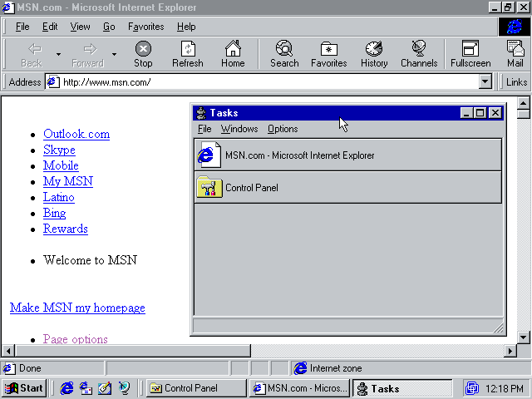This screenshot has height=399, width=532.
Task: Switch to Fullscreen mode
Action: click(470, 54)
